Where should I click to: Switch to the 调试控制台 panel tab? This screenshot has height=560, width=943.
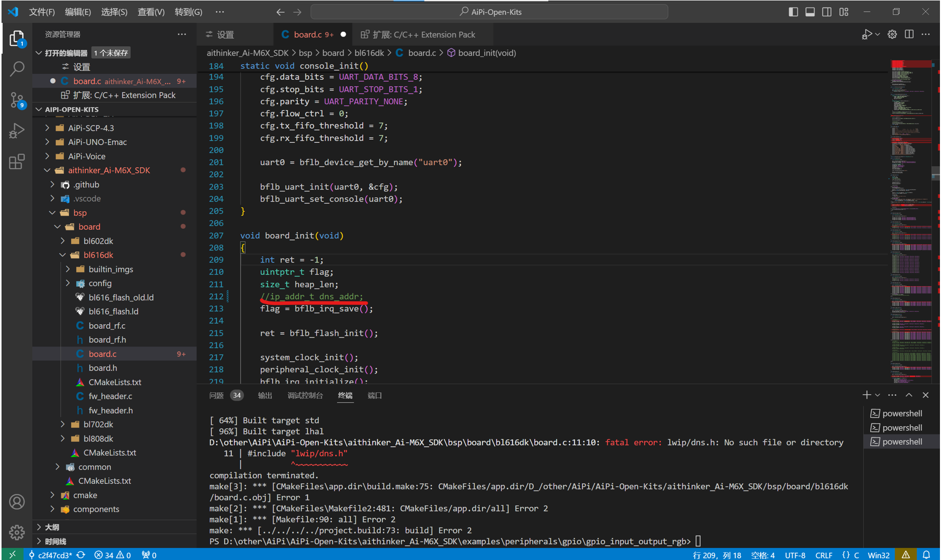[x=305, y=395]
